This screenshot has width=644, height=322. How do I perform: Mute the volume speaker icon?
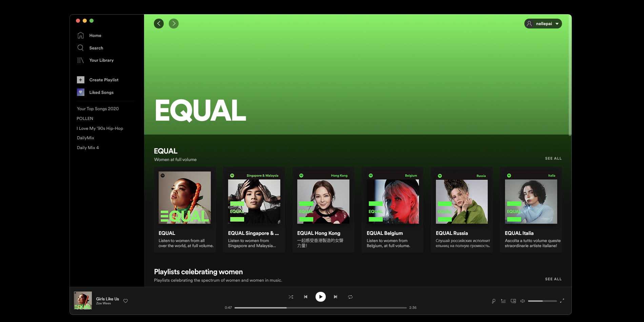click(x=522, y=301)
